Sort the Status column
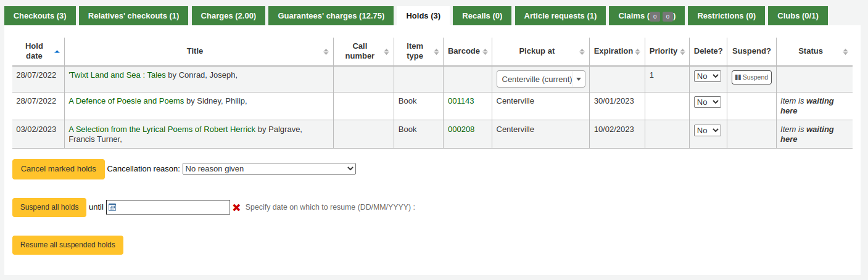868x280 pixels. pos(845,52)
